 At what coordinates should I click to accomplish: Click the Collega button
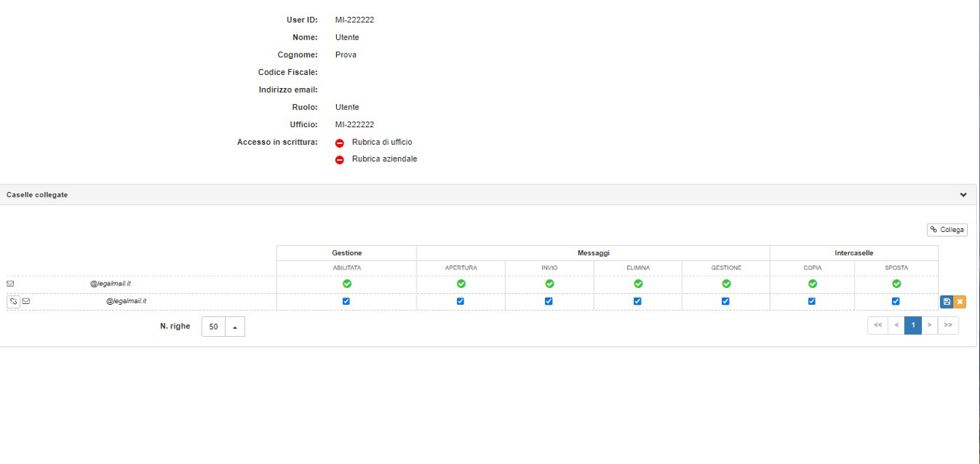(947, 230)
